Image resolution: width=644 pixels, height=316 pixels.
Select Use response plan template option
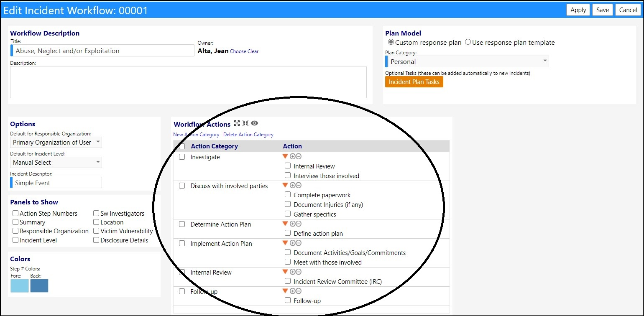point(468,42)
